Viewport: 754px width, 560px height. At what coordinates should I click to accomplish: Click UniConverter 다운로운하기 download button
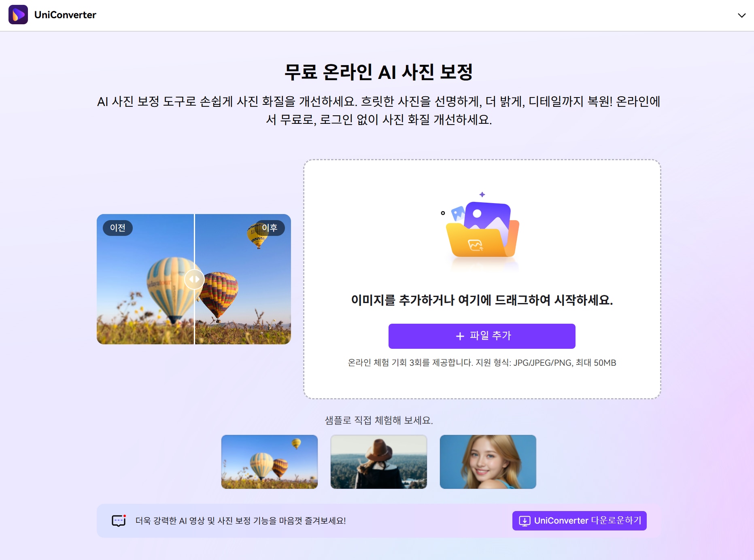point(579,520)
